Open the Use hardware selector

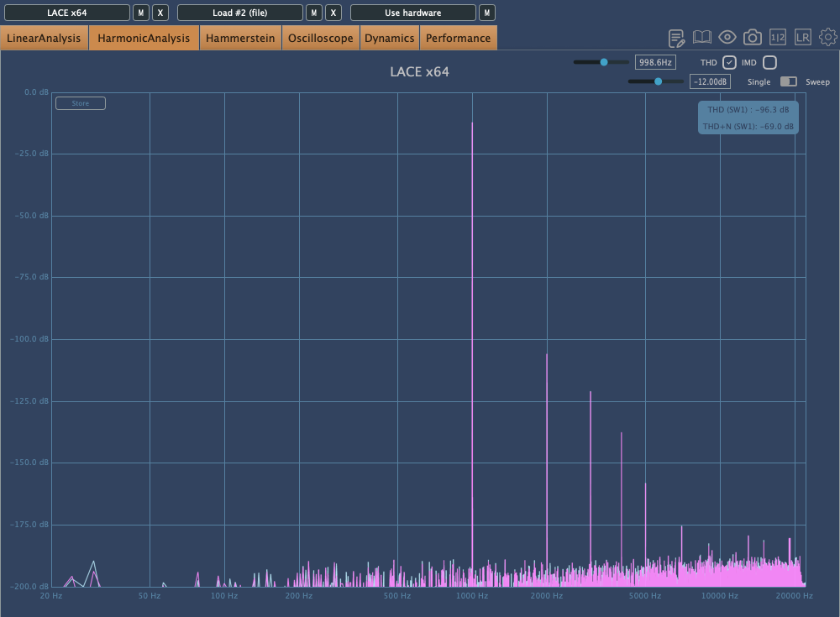[412, 13]
